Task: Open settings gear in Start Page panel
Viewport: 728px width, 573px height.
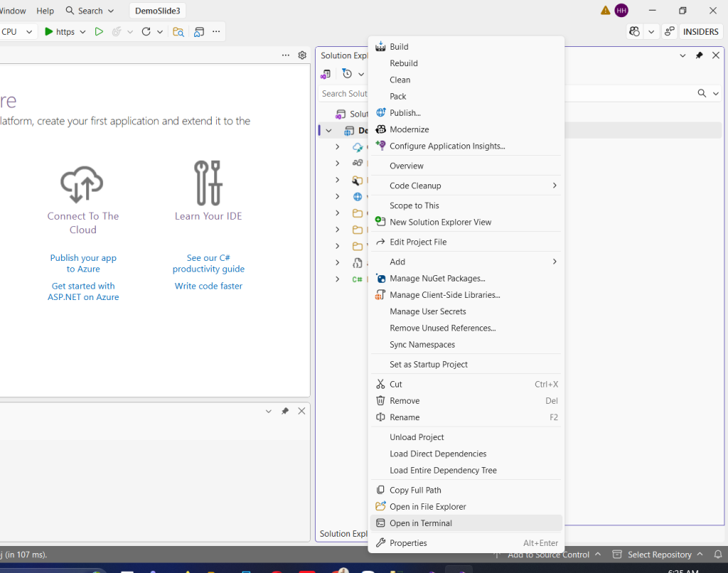Action: click(x=302, y=55)
